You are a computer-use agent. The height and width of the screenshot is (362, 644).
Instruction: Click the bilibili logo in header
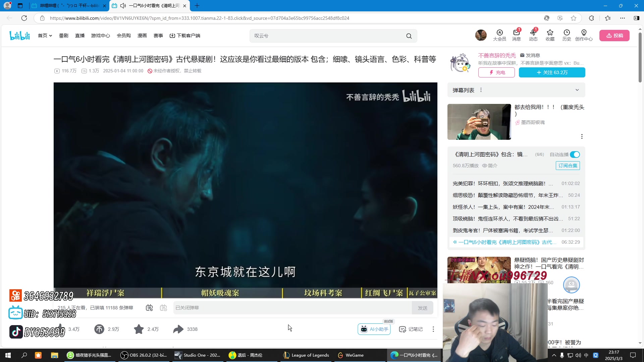(x=19, y=36)
